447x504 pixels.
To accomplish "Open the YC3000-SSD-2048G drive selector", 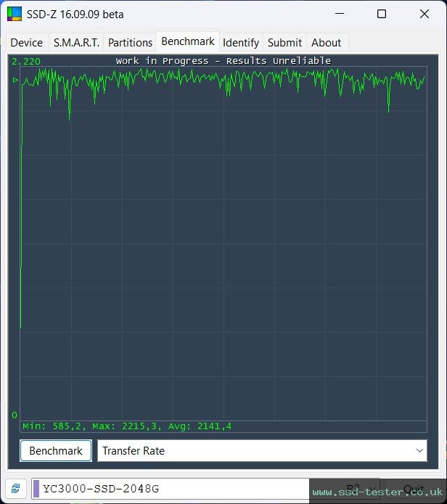I will tap(174, 489).
